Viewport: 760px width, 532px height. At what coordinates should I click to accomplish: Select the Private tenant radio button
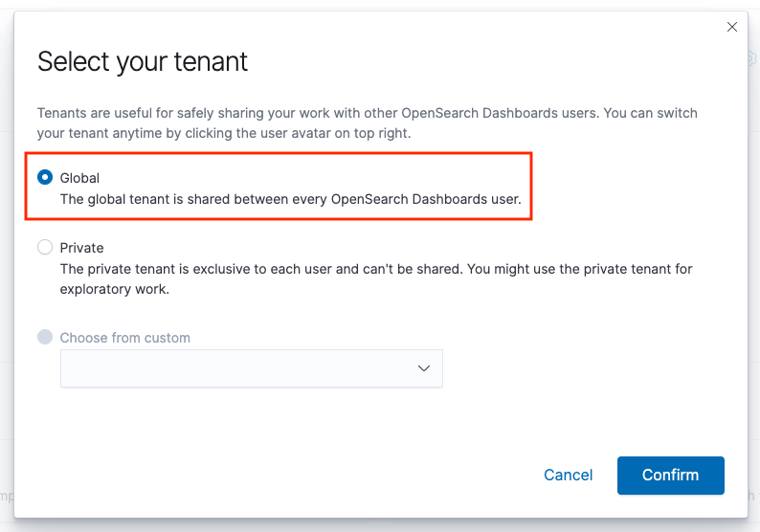45,248
